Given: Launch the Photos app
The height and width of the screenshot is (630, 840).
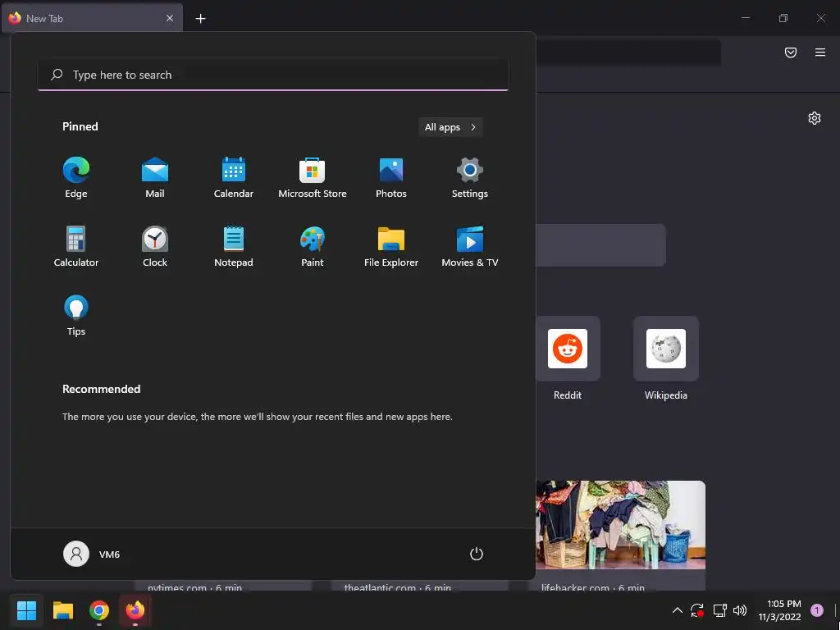Looking at the screenshot, I should click(391, 178).
